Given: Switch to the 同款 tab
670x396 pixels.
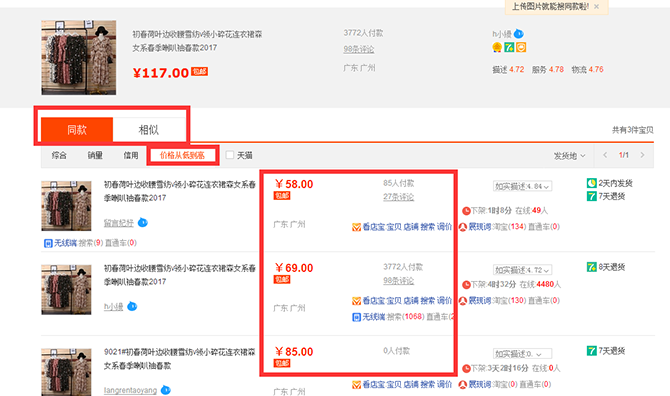Looking at the screenshot, I should coord(77,130).
